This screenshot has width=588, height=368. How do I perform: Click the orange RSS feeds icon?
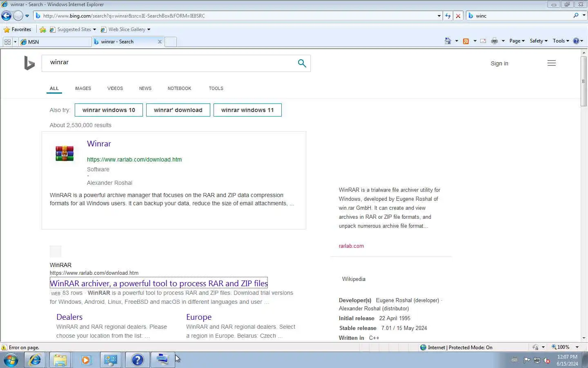pos(466,41)
